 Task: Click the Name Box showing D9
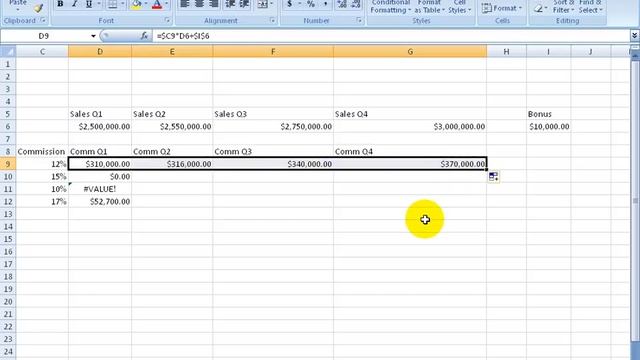coord(44,36)
